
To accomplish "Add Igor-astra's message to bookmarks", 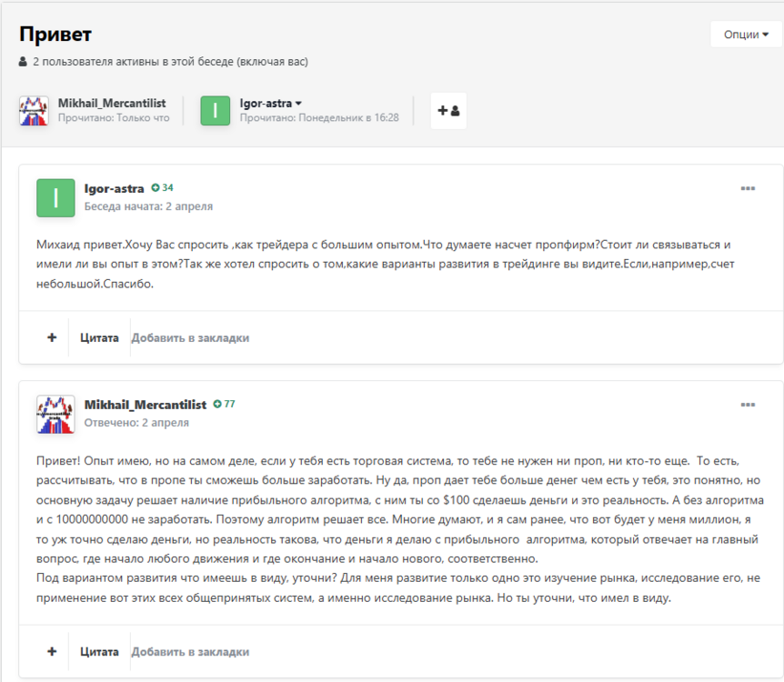I will point(190,338).
